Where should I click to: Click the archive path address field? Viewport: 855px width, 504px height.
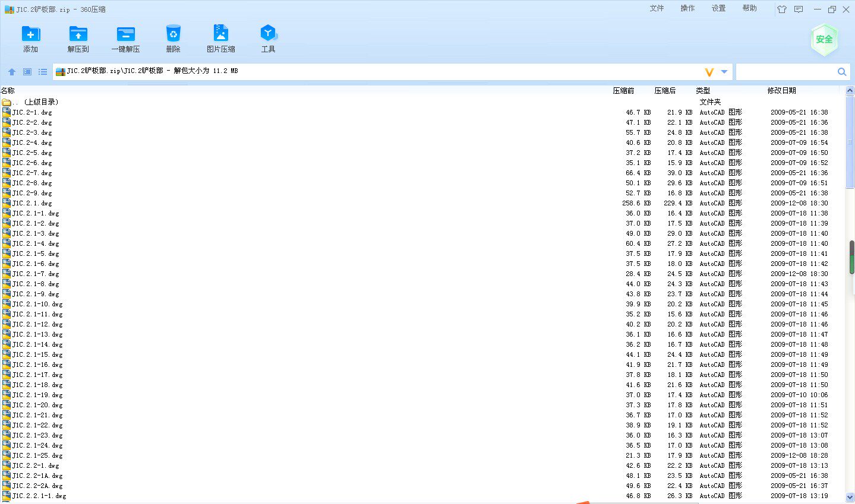[380, 71]
